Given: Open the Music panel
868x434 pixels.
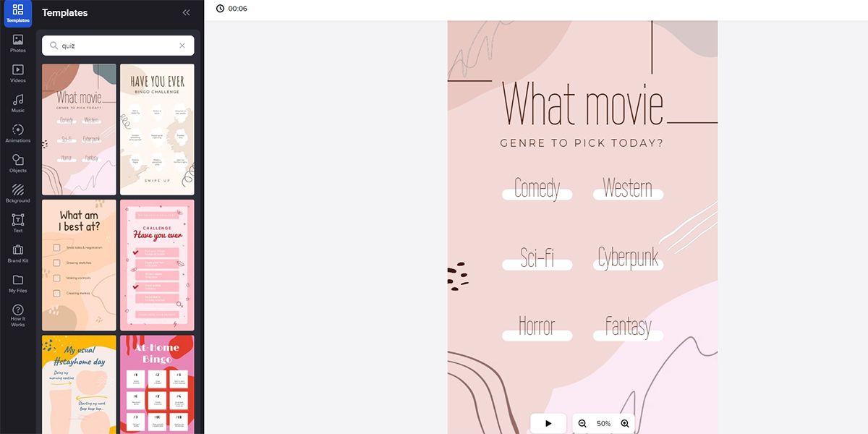Looking at the screenshot, I should click(x=18, y=103).
